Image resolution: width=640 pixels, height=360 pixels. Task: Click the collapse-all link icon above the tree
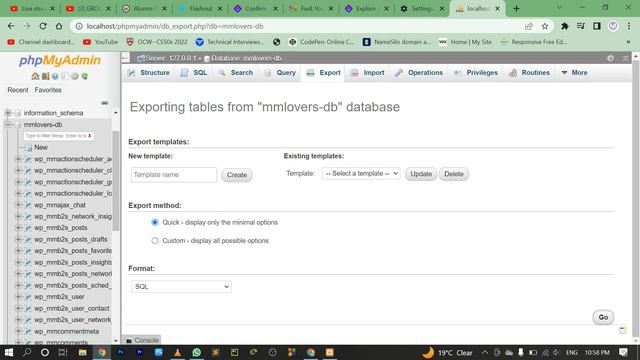pos(104,103)
